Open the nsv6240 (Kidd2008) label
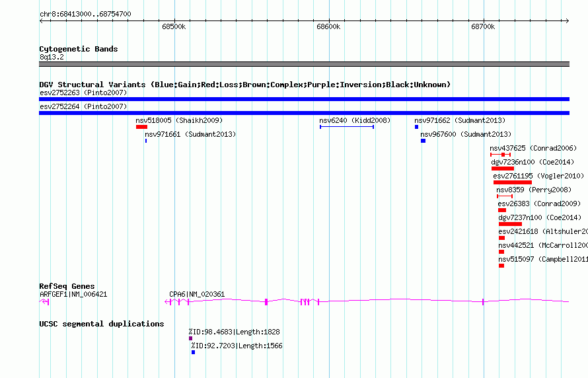Screen dimensions: 588x378 point(355,120)
